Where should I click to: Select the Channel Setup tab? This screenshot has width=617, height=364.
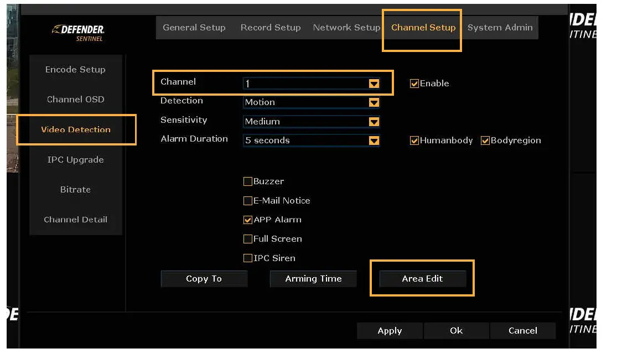(423, 28)
